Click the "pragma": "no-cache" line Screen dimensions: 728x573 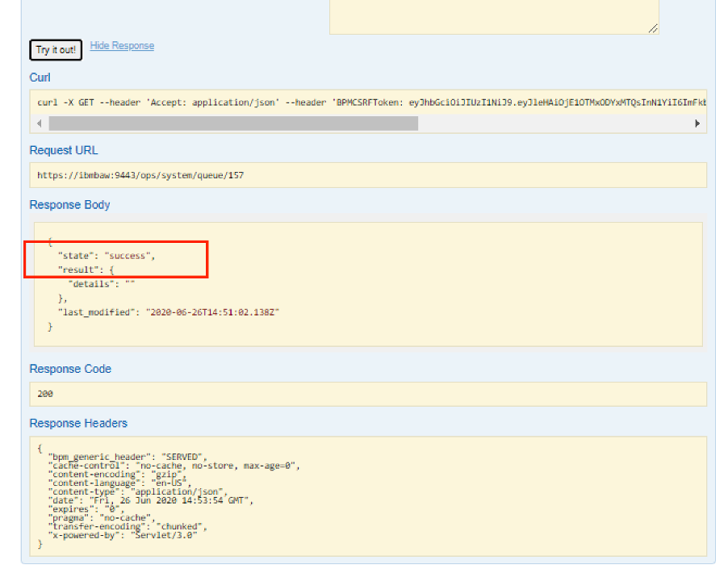(102, 518)
